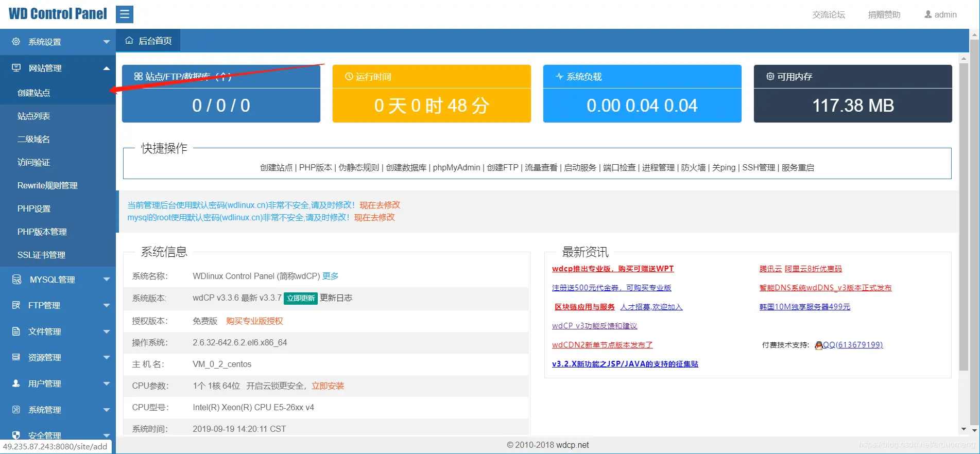The height and width of the screenshot is (454, 980).
Task: Click the WD Control Panel logo
Action: point(58,14)
